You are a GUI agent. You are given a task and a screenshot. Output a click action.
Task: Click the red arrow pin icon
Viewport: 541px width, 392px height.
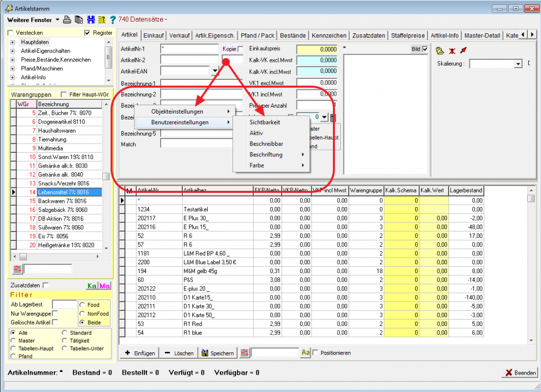coord(463,51)
